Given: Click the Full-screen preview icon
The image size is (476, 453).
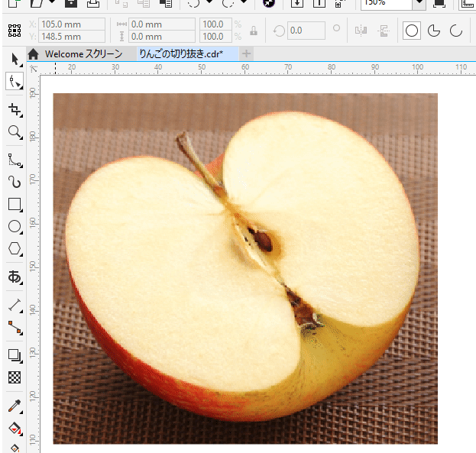Looking at the screenshot, I should [x=439, y=3].
